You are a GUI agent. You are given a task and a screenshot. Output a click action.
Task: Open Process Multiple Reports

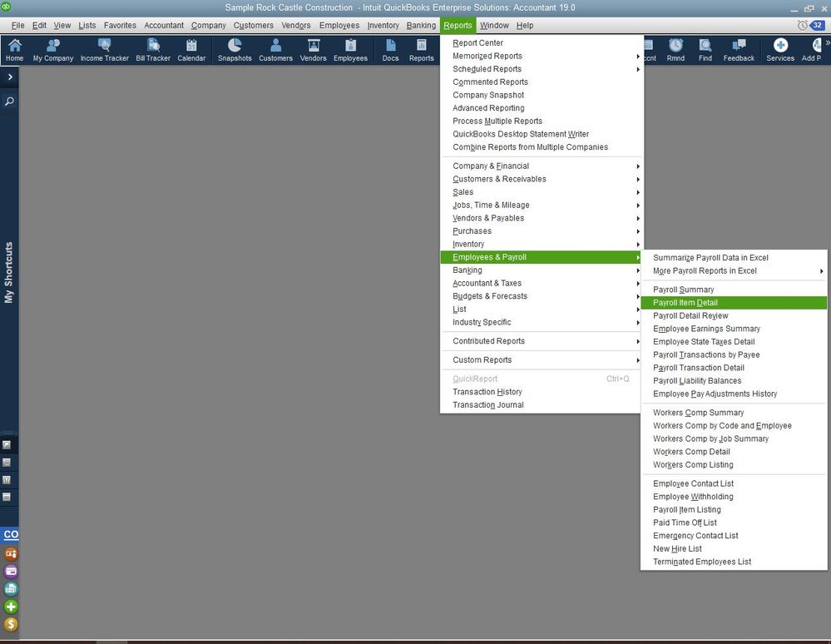tap(542, 121)
